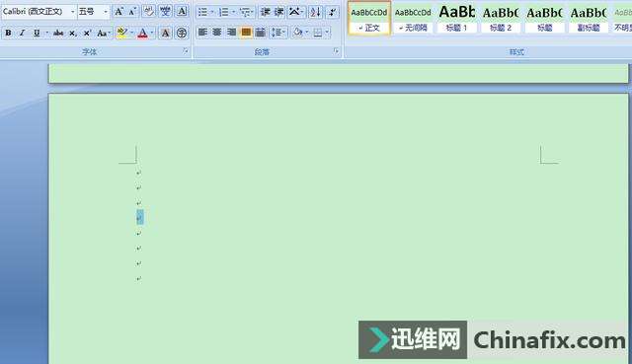Align text left
This screenshot has height=364, width=632.
point(202,33)
